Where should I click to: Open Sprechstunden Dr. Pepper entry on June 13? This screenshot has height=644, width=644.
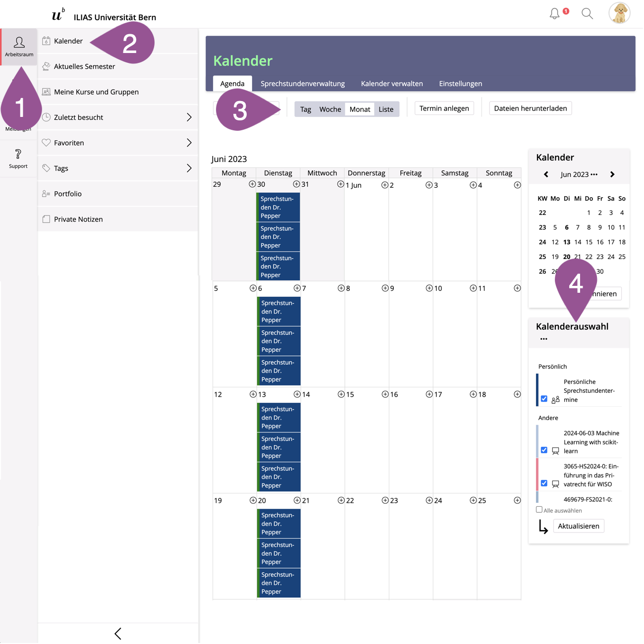click(x=278, y=418)
